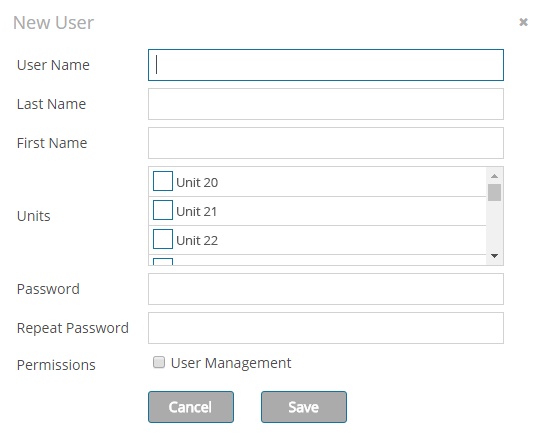Select the First Name input box
This screenshot has height=440, width=545.
(326, 143)
